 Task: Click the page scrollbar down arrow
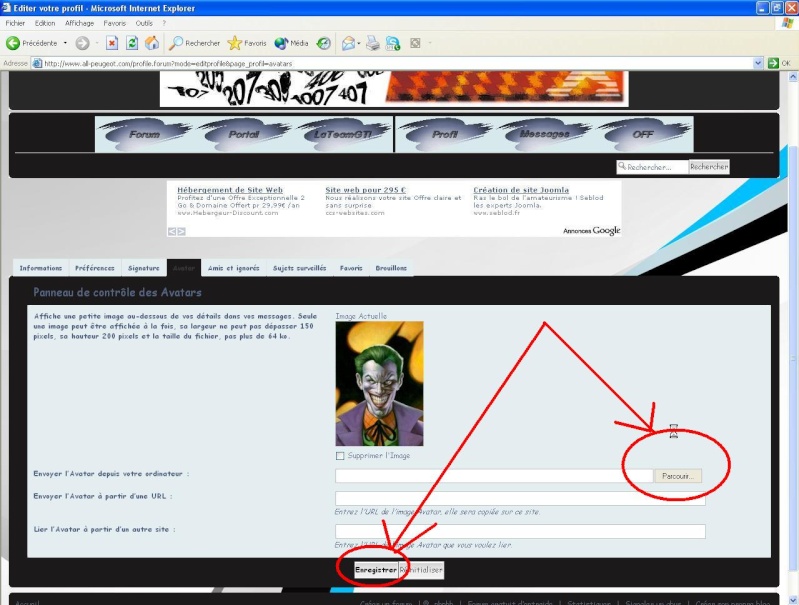(x=793, y=599)
